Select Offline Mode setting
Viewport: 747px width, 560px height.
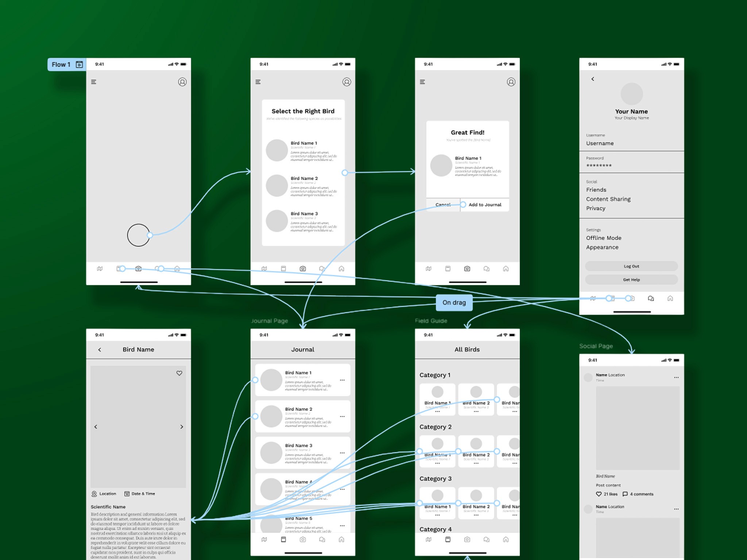point(604,238)
